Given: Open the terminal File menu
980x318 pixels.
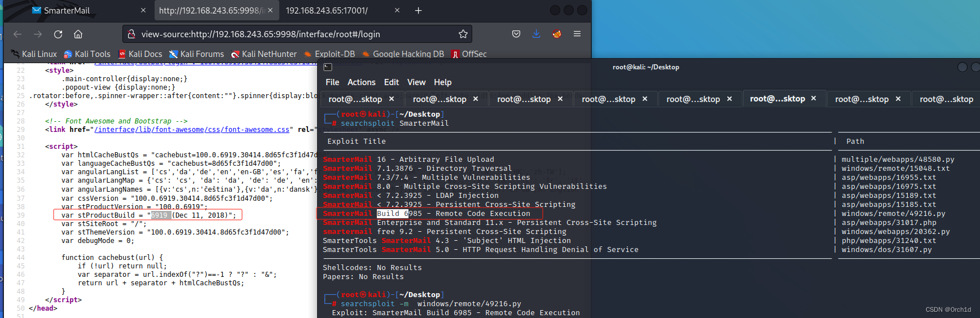Looking at the screenshot, I should pyautogui.click(x=332, y=82).
